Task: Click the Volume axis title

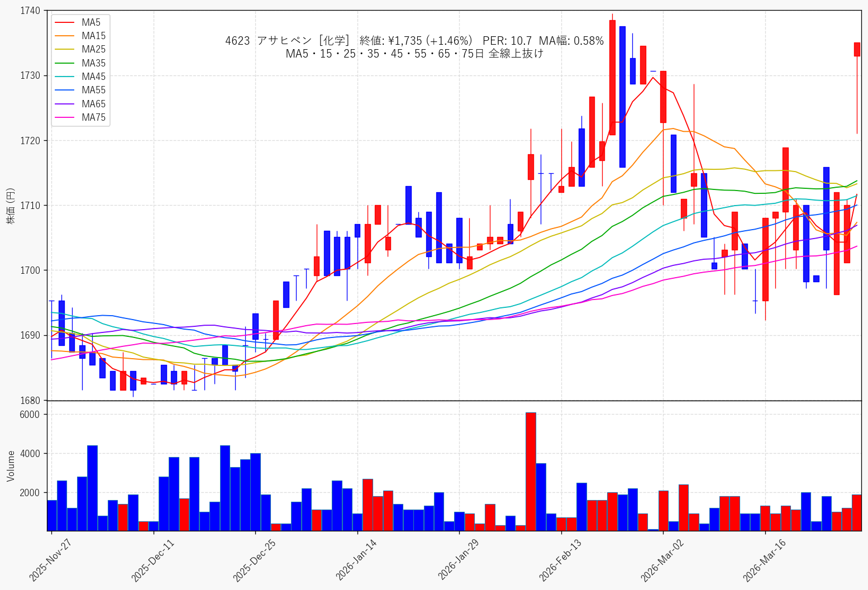Action: 11,466
